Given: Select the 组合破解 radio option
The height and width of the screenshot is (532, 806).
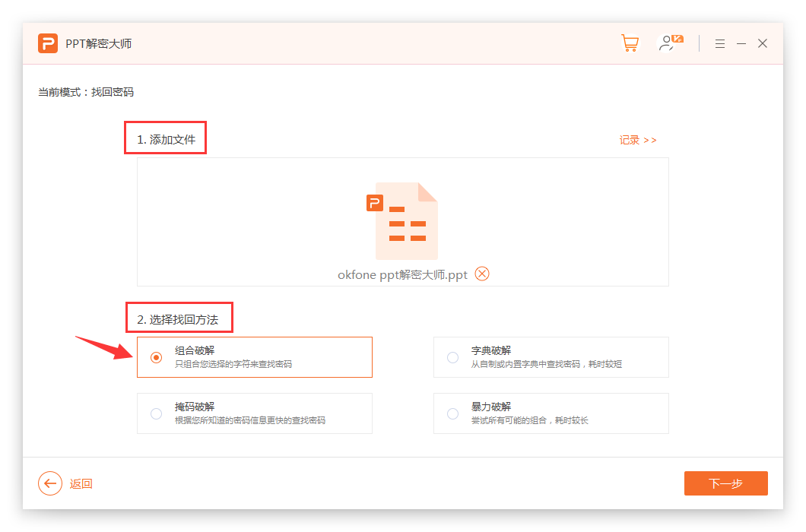Looking at the screenshot, I should pos(157,357).
